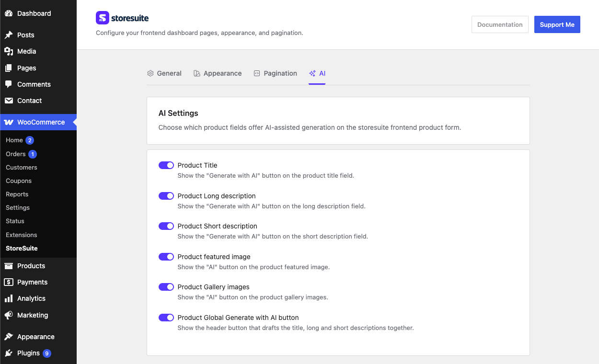Open the Posts menu item
This screenshot has width=599, height=364.
tap(38, 35)
